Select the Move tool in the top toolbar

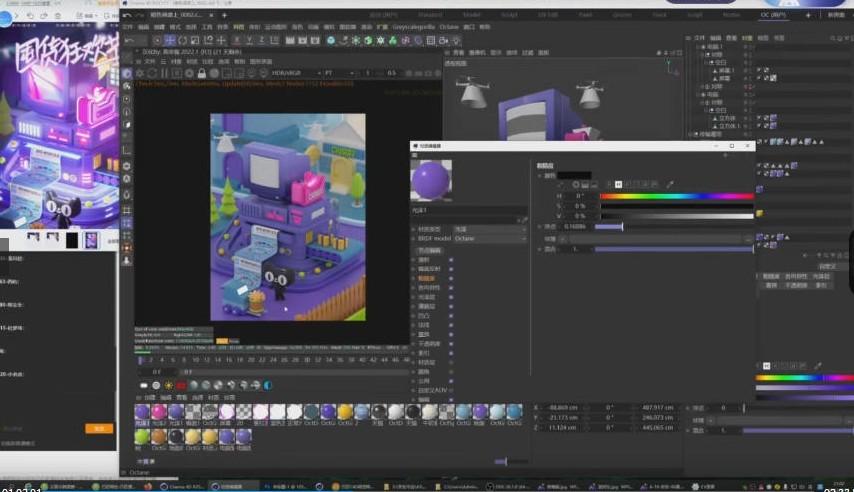pos(169,40)
